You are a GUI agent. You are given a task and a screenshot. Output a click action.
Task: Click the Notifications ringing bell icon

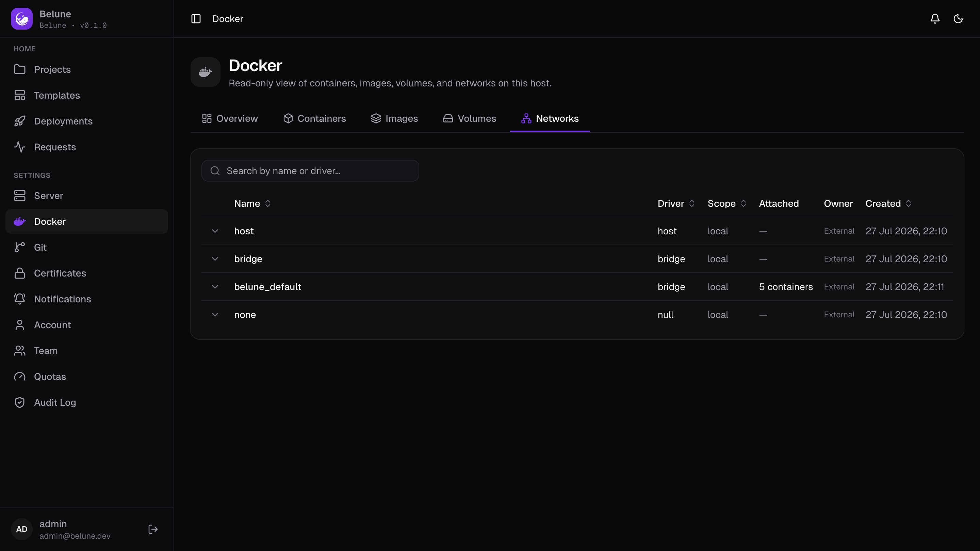[x=20, y=299]
